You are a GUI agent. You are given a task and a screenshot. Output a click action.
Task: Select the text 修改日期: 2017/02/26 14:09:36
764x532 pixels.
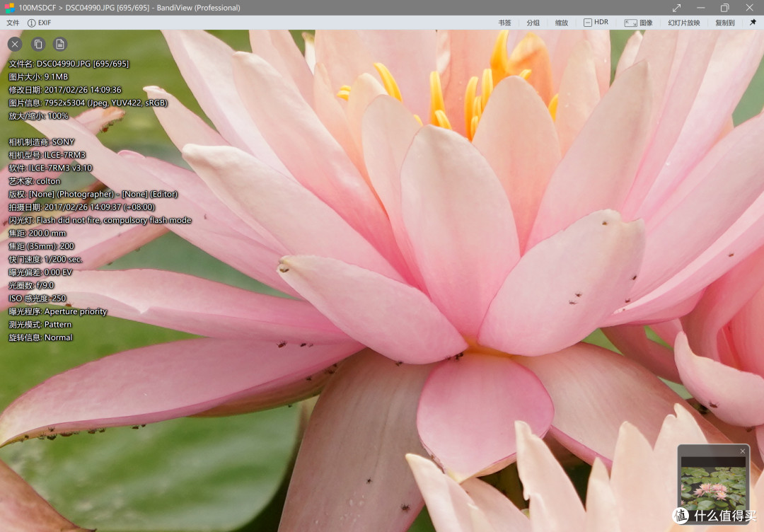pyautogui.click(x=65, y=90)
